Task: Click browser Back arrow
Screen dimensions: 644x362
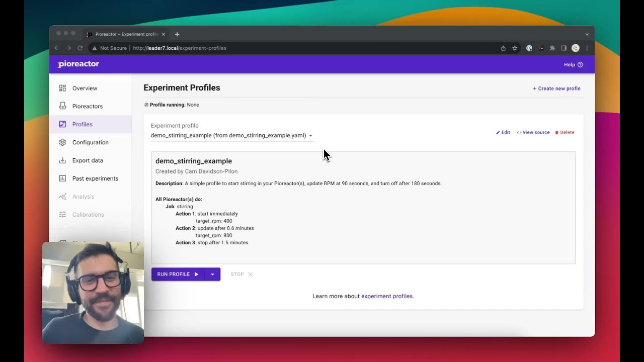Action: tap(57, 48)
